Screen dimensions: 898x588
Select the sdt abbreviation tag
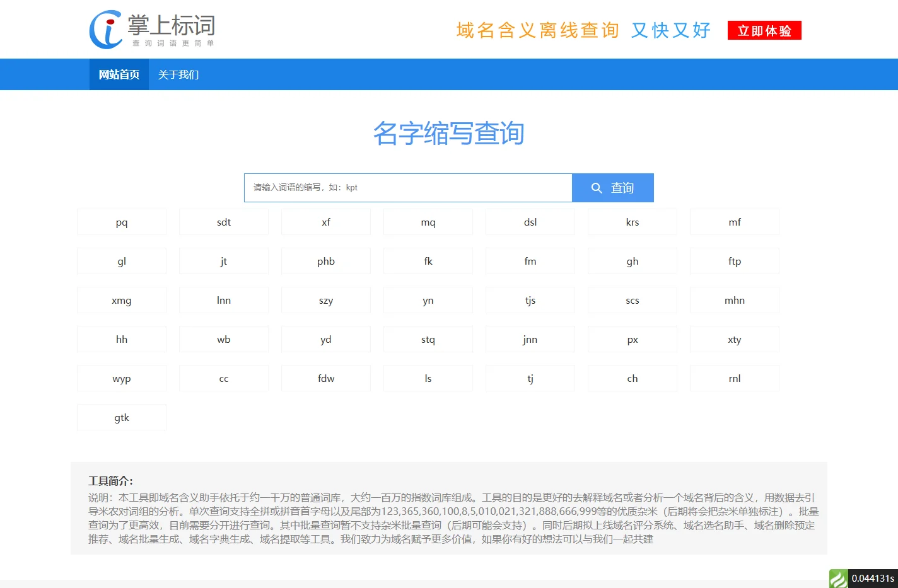coord(224,222)
